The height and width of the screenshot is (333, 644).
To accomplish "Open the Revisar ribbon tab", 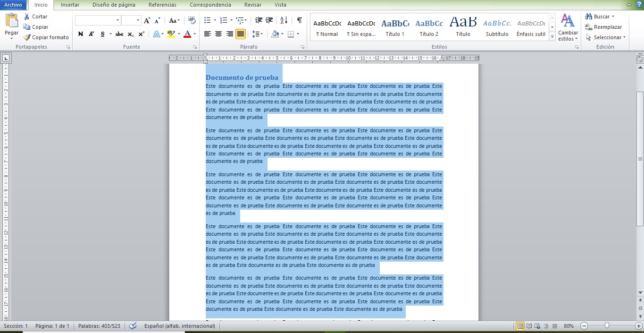I will click(252, 5).
